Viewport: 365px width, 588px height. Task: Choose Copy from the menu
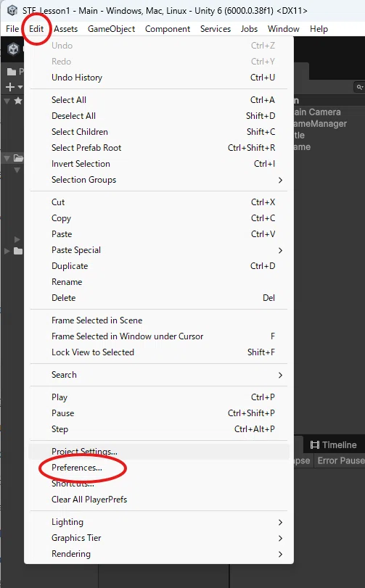tap(159, 218)
